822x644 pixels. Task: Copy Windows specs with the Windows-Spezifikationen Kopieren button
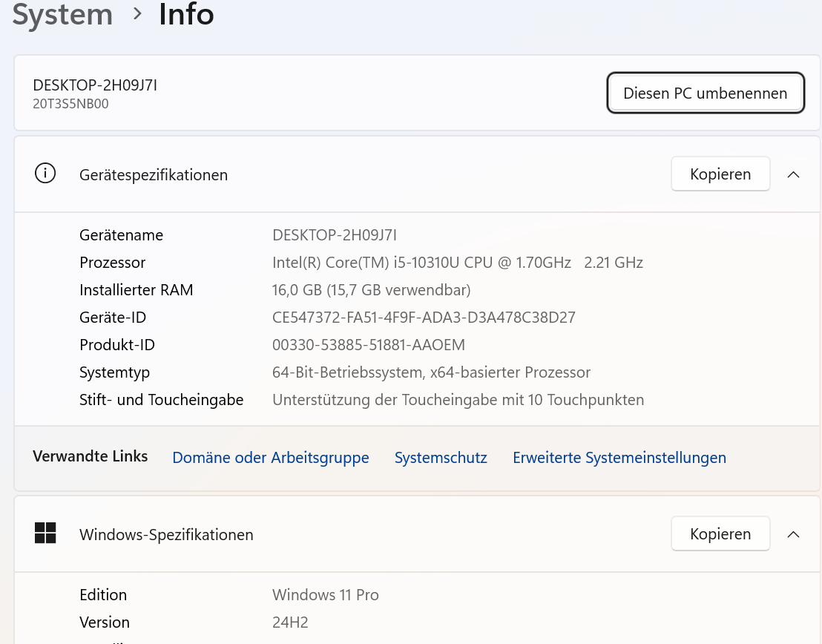tap(720, 534)
